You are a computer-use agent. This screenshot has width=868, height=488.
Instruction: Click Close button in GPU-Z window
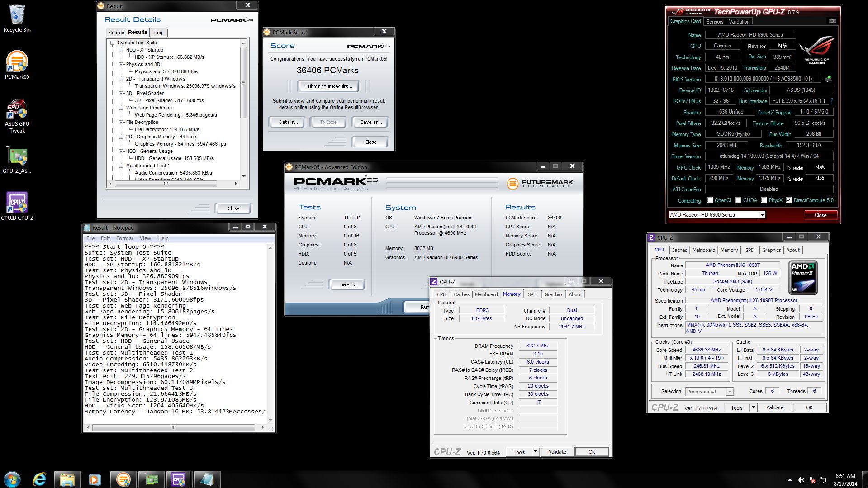pos(820,215)
